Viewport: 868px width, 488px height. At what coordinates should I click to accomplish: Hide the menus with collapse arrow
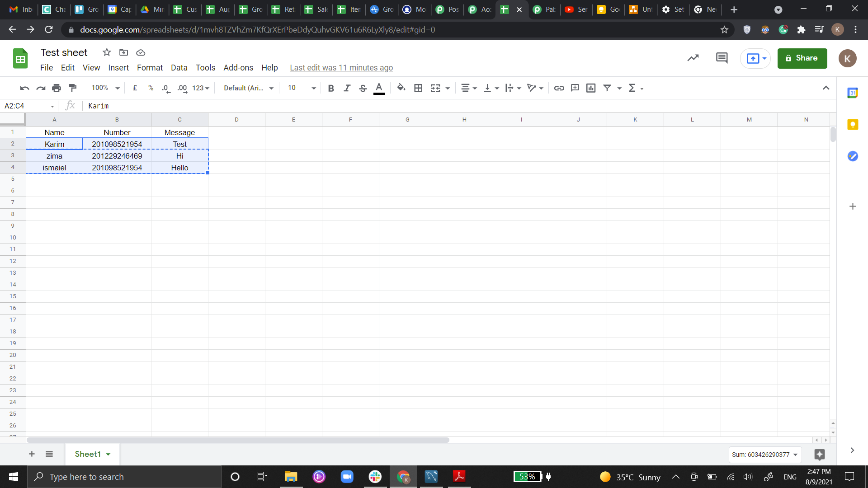tap(826, 88)
